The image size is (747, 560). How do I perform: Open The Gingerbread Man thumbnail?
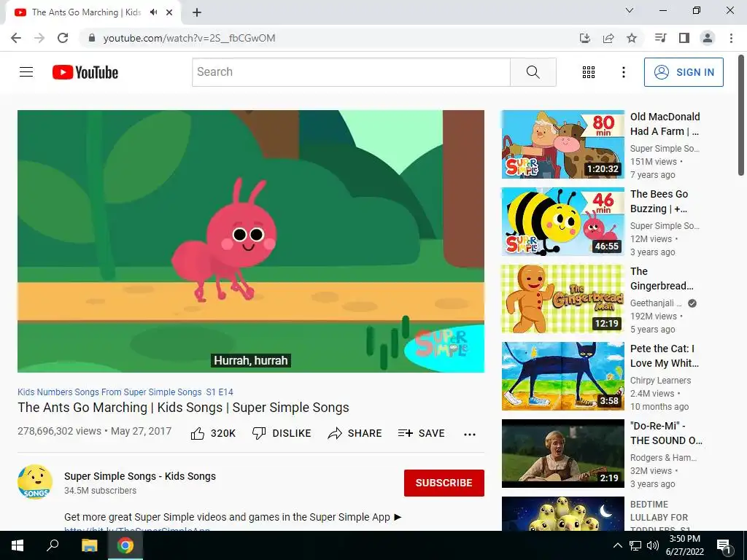(562, 298)
